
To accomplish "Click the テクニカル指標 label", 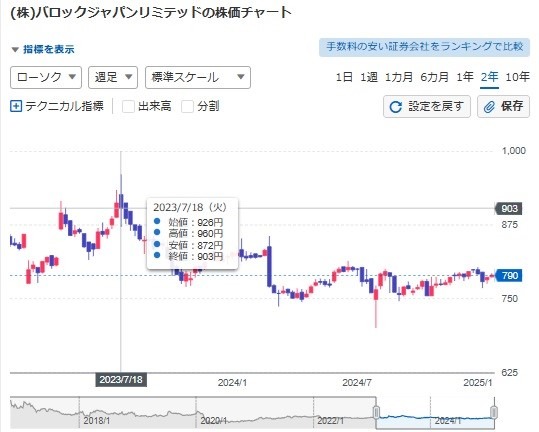I will [x=64, y=106].
